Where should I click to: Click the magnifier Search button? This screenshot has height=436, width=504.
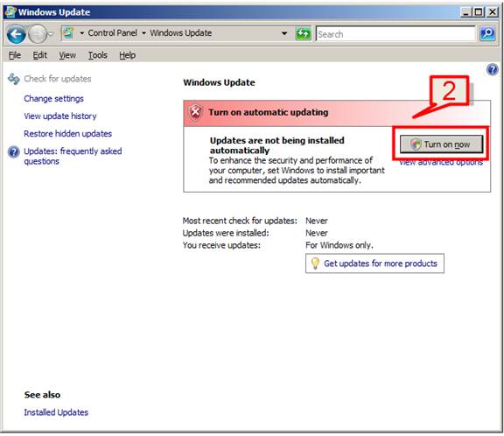[x=487, y=33]
